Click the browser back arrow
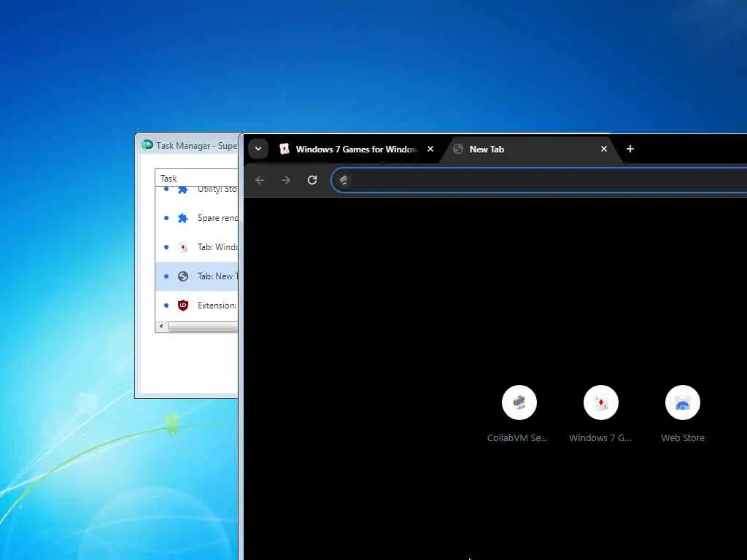Screen dimensions: 747x560 click(260, 180)
